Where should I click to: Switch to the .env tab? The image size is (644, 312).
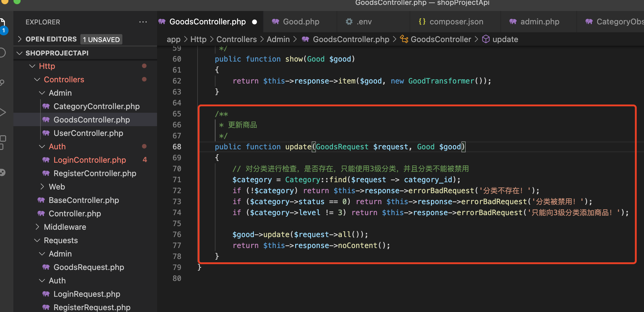pos(373,22)
